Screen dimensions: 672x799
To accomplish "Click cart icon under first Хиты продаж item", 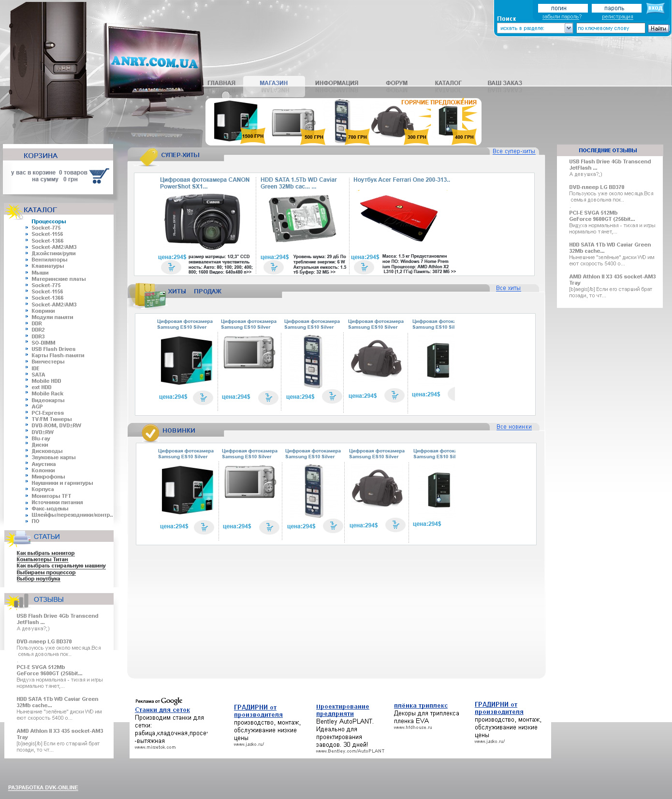I will (203, 398).
